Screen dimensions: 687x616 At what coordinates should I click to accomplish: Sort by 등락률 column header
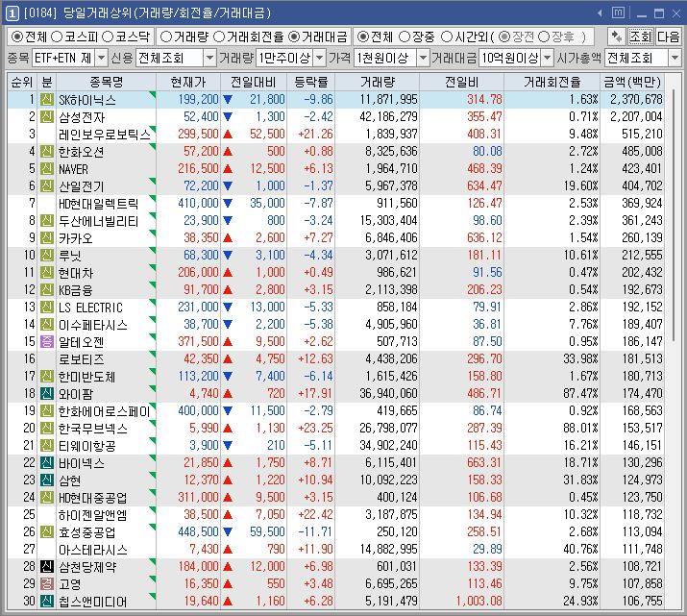point(310,82)
